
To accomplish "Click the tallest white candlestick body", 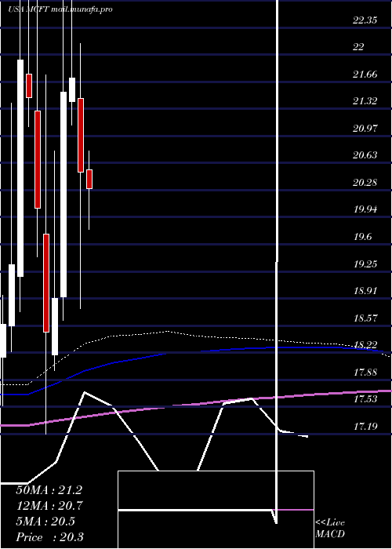I will tap(20, 168).
